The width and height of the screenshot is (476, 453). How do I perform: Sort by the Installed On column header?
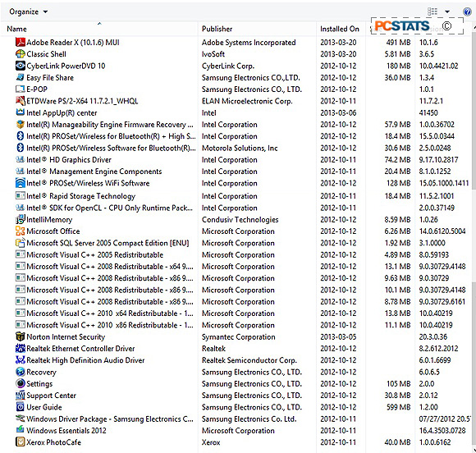pos(340,29)
